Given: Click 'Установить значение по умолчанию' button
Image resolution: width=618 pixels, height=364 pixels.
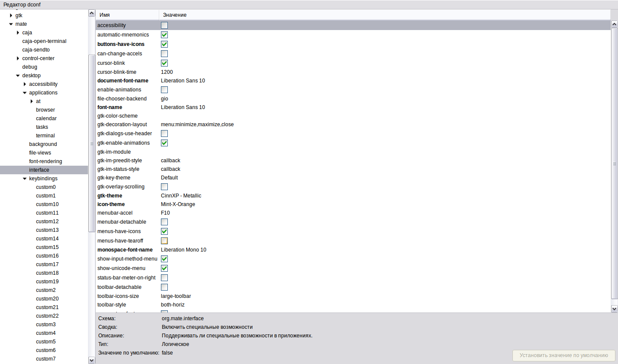Looking at the screenshot, I should tap(563, 355).
